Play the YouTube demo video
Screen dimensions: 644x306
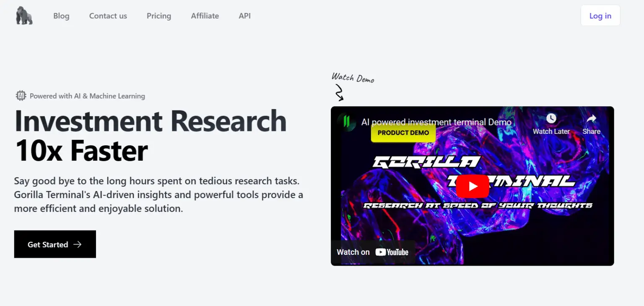[473, 186]
